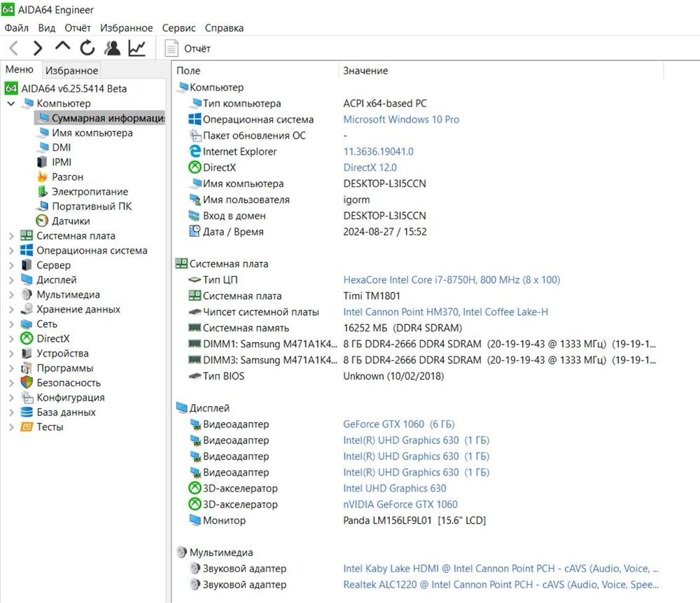Open the 11.3636.19041.0 Internet Explorer link
This screenshot has height=603, width=700.
[x=378, y=152]
